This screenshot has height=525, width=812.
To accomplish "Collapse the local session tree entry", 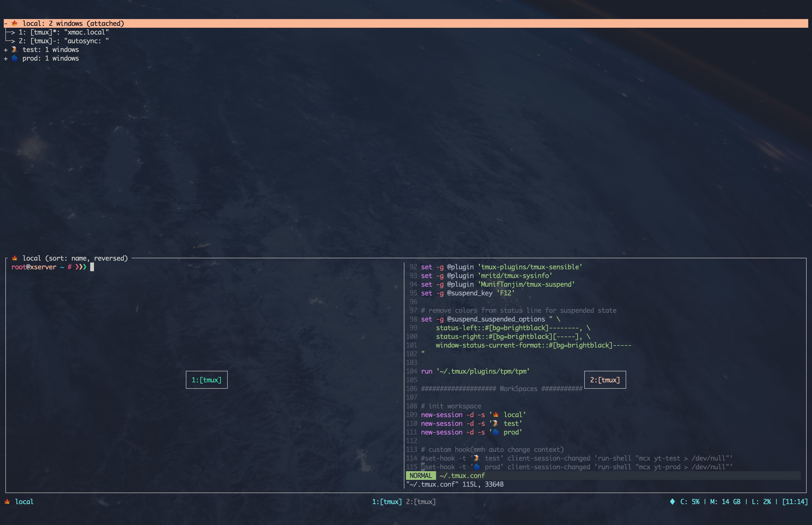I will coord(6,24).
